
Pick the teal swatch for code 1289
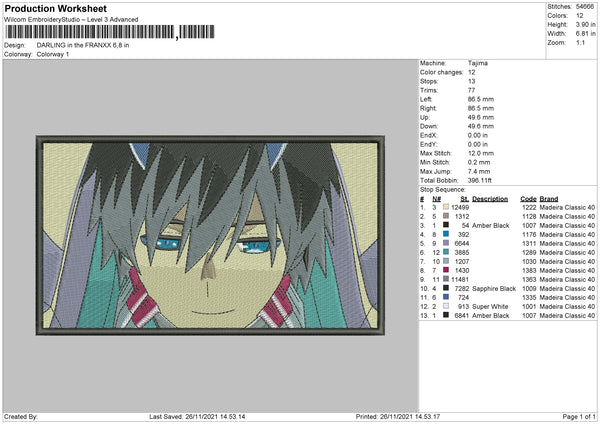pyautogui.click(x=446, y=252)
